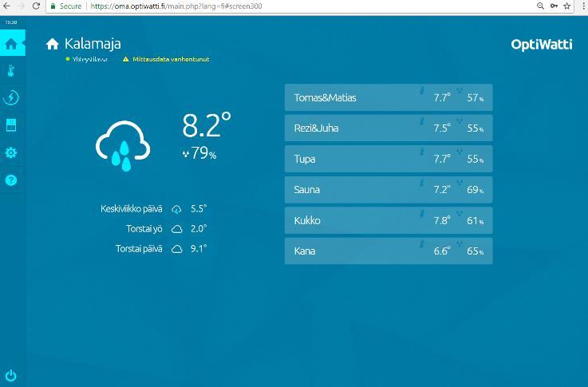Click Kana's 6.6° temperature value
This screenshot has width=588, height=387.
442,251
